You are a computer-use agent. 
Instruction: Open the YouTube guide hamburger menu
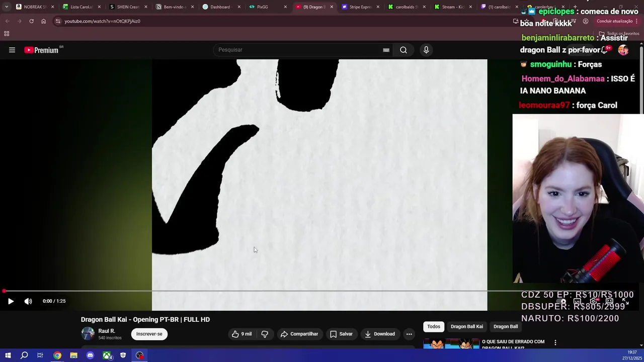[x=12, y=50]
